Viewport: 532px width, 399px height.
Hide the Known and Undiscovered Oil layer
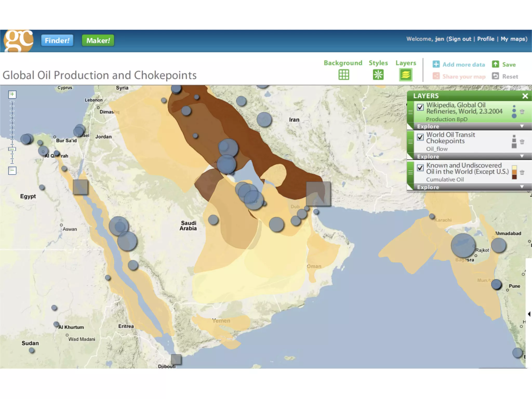coord(420,168)
